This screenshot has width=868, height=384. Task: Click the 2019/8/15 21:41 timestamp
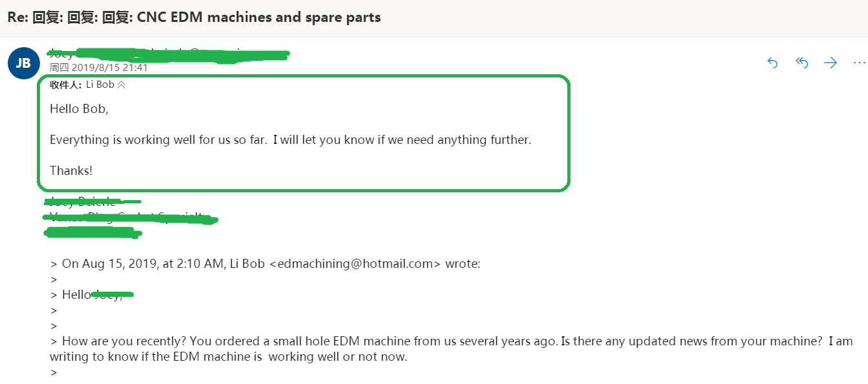tap(99, 67)
